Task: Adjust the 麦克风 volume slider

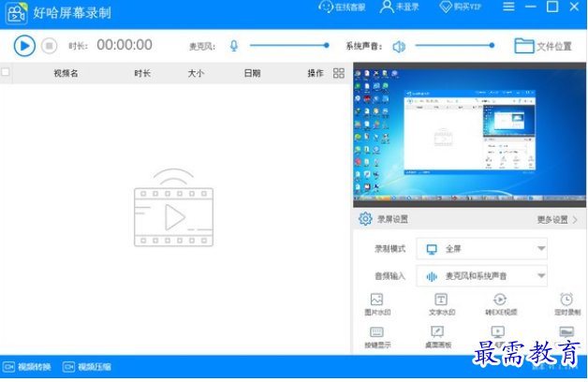Action: 289,45
